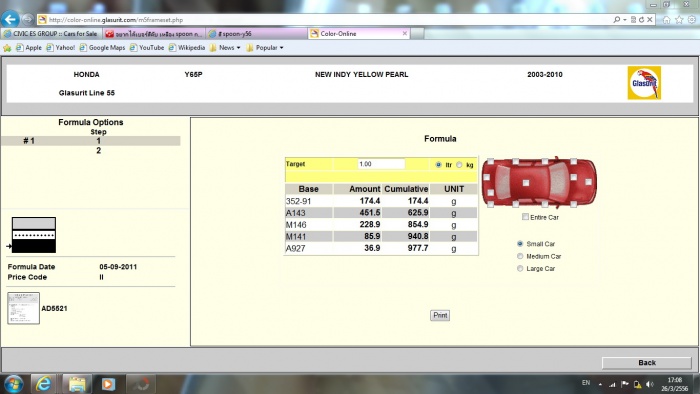Screen dimensions: 700x394
Task: Open the address bar search dropdown arrow
Action: [625, 20]
